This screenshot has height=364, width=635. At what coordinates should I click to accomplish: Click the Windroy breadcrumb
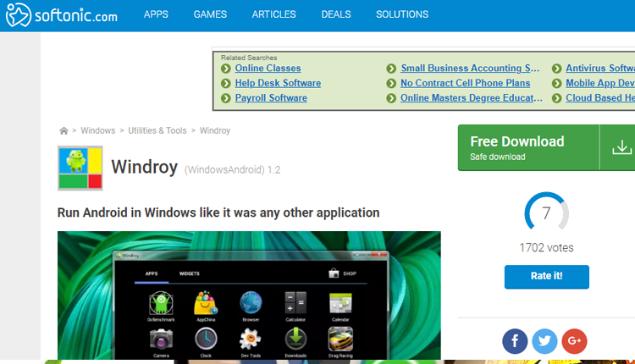pos(215,130)
